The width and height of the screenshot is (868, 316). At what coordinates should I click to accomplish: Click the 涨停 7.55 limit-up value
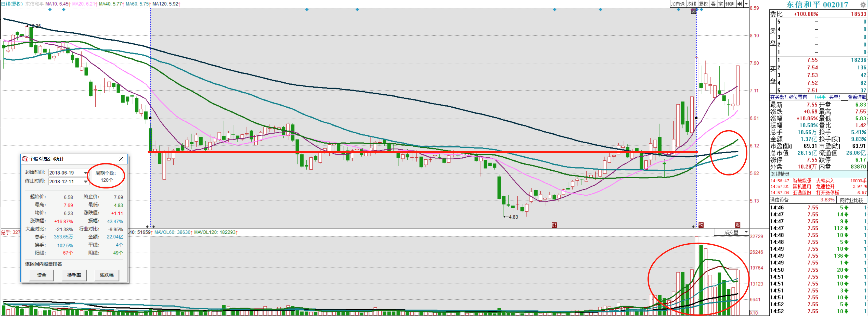[x=812, y=160]
